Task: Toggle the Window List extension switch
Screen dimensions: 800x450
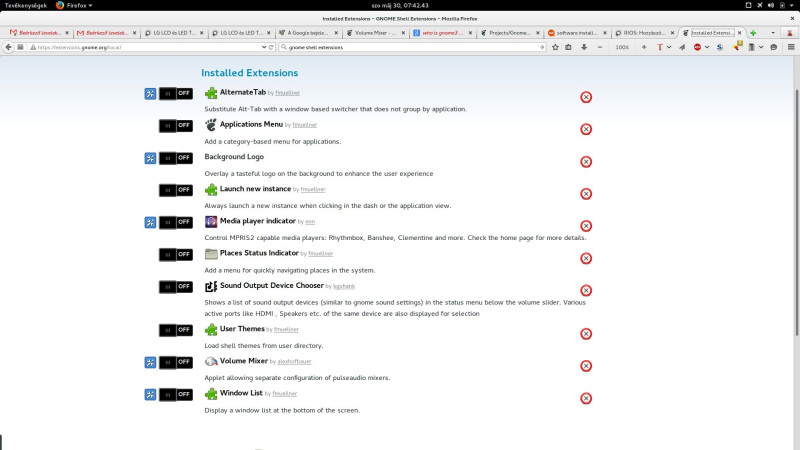Action: click(x=176, y=394)
